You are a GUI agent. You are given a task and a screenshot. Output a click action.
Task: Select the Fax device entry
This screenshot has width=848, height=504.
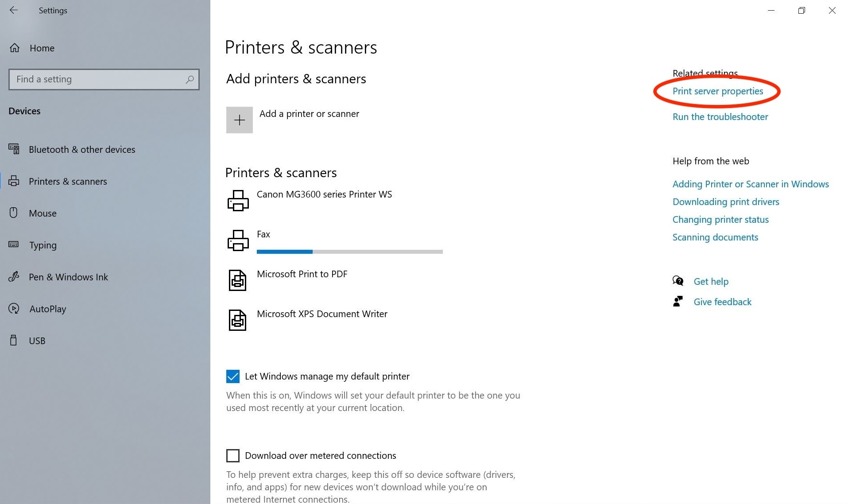[x=263, y=234]
